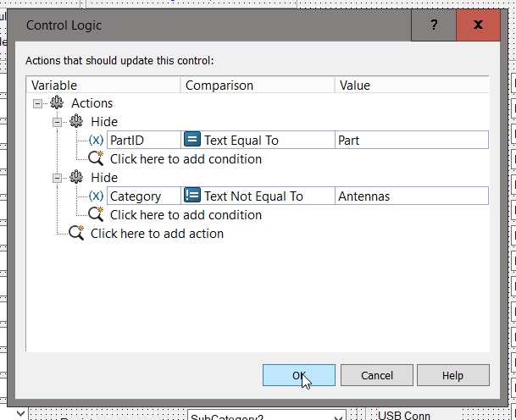Click the Value column header
The height and width of the screenshot is (420, 516).
click(412, 86)
